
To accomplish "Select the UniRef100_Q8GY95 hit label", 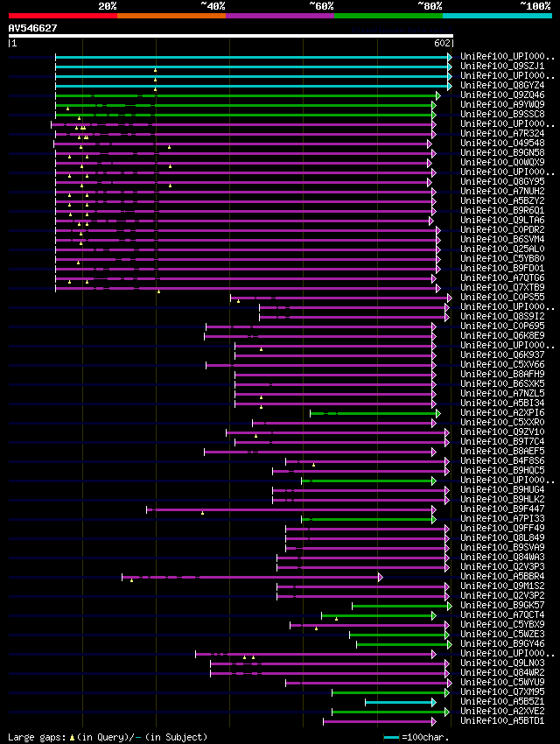I will [502, 182].
